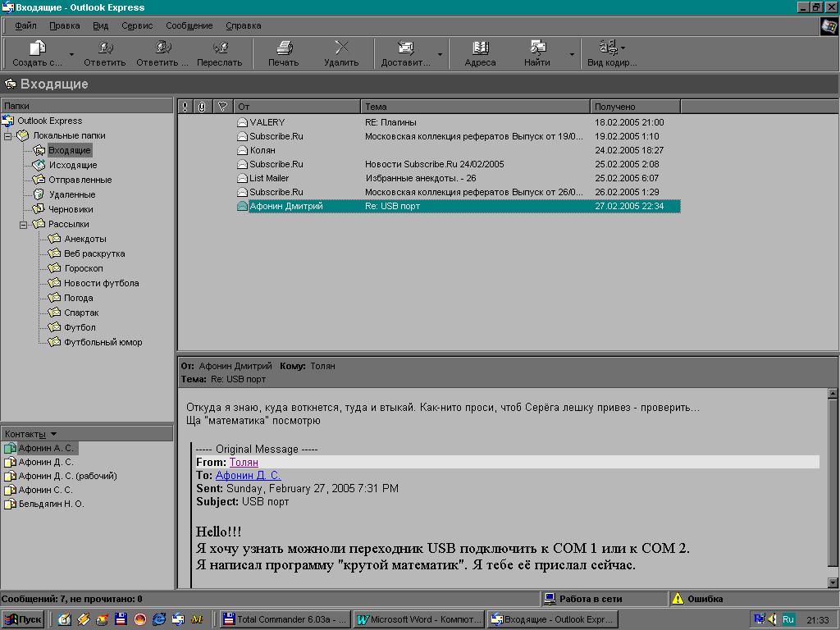Open the Сообщение menu
The height and width of the screenshot is (630, 840).
(189, 25)
